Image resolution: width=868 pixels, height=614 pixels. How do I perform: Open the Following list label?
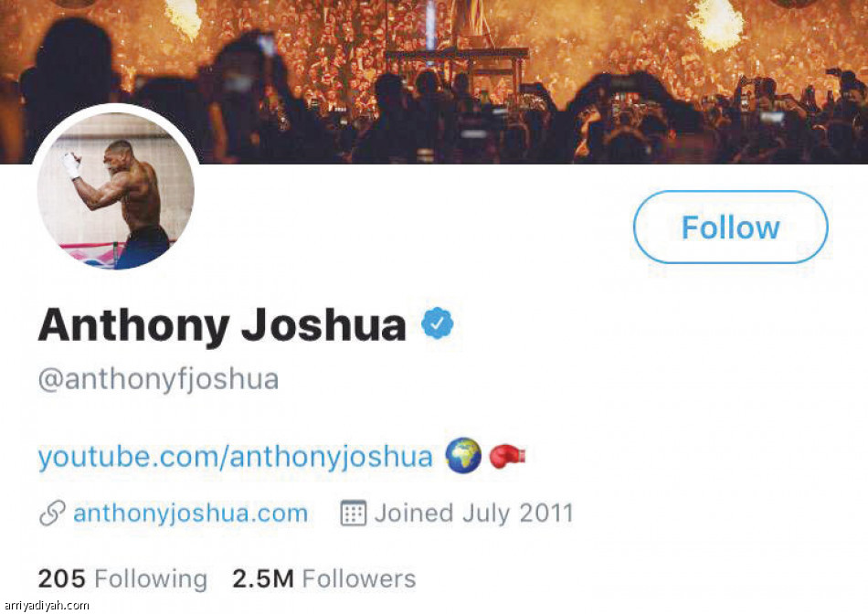point(151,578)
